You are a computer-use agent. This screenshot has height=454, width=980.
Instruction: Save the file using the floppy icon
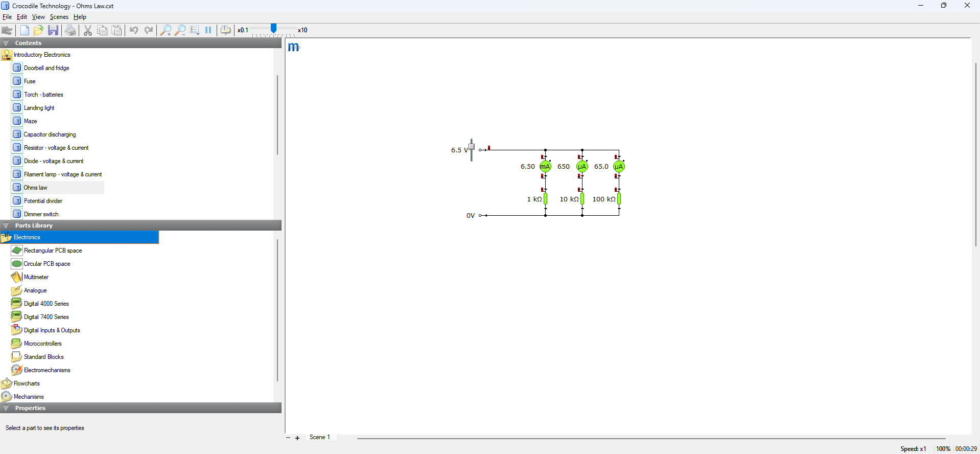pyautogui.click(x=53, y=30)
